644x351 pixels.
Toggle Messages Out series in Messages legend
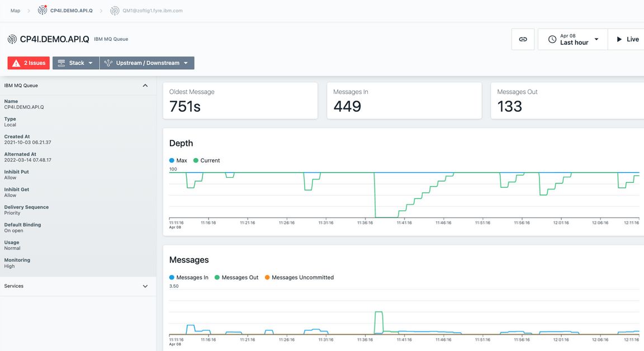236,278
